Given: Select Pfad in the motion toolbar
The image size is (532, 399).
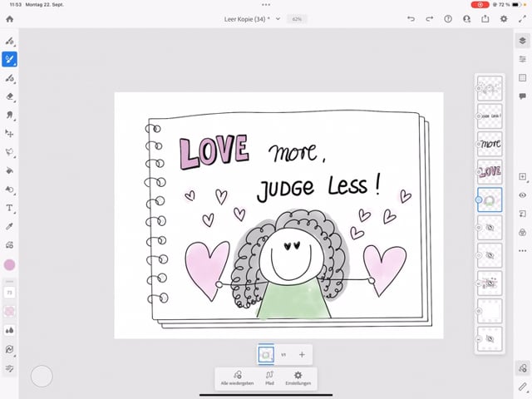Looking at the screenshot, I should tap(269, 379).
